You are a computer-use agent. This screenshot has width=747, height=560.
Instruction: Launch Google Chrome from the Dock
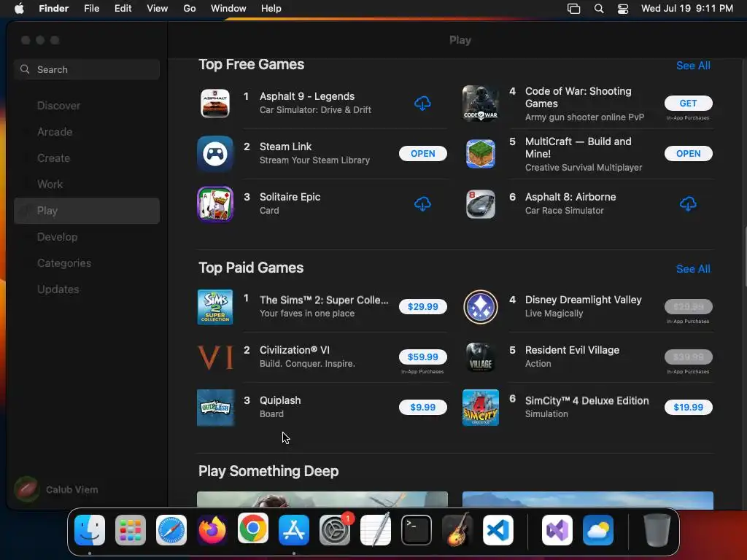coord(253,529)
